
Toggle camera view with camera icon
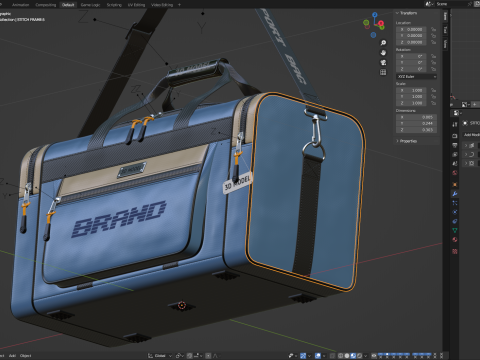(x=383, y=63)
